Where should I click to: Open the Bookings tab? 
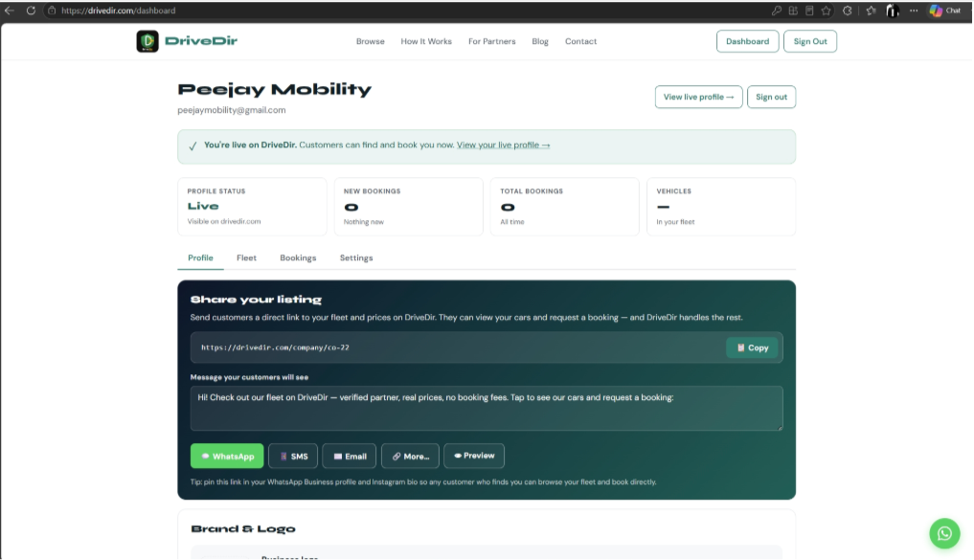point(298,258)
